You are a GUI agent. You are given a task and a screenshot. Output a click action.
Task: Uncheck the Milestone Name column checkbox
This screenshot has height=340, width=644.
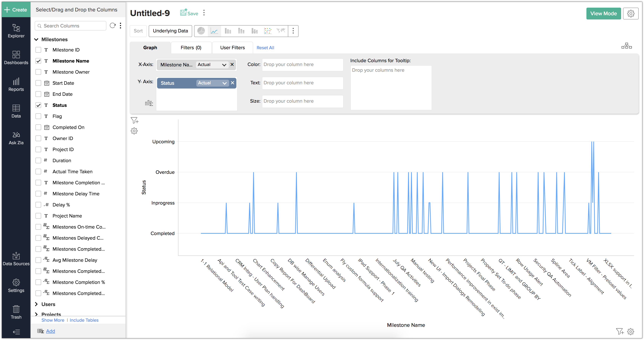point(38,61)
